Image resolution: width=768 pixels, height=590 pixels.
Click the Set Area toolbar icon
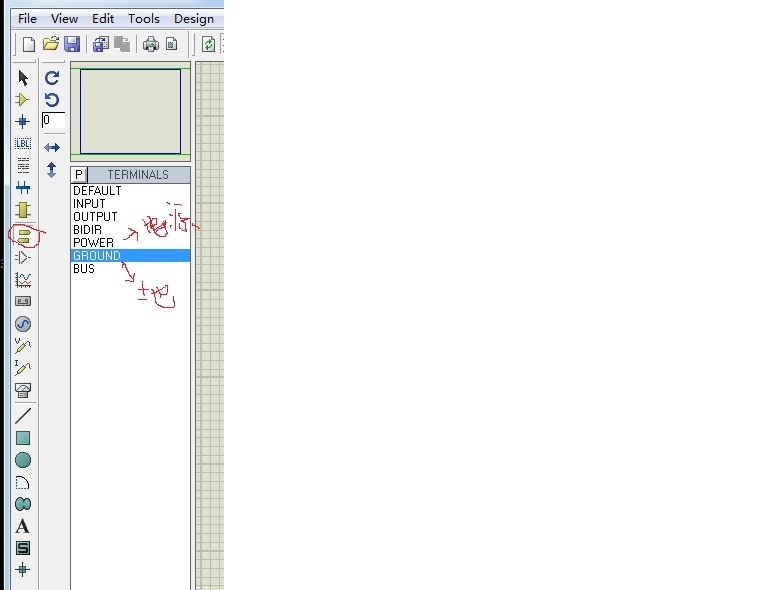[x=171, y=44]
